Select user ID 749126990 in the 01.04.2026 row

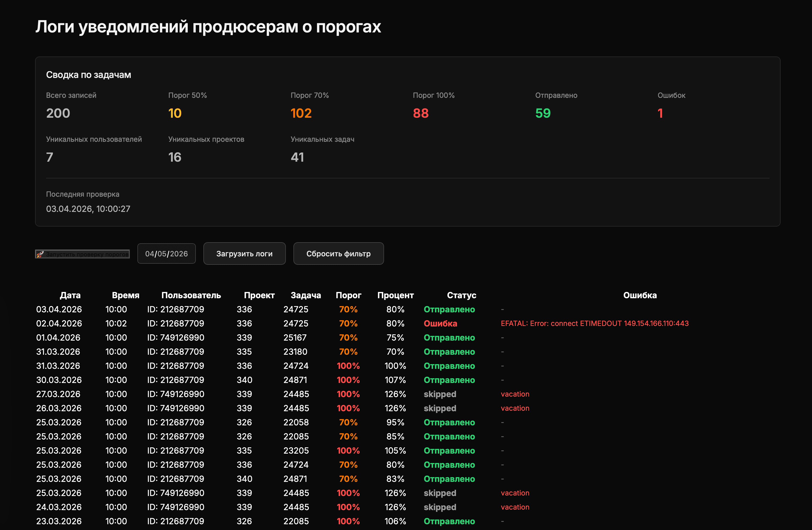coord(175,337)
